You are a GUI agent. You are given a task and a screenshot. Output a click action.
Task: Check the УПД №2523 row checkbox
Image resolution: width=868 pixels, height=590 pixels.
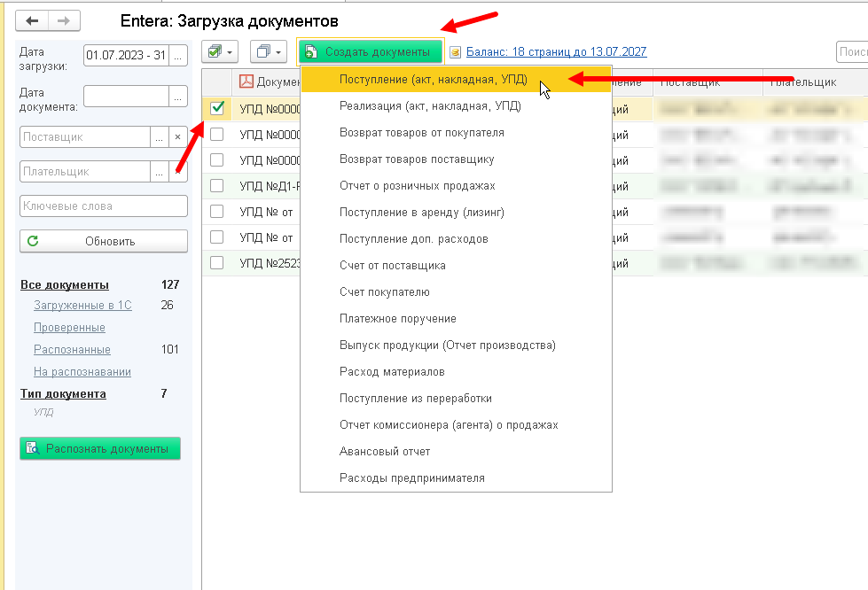[217, 262]
